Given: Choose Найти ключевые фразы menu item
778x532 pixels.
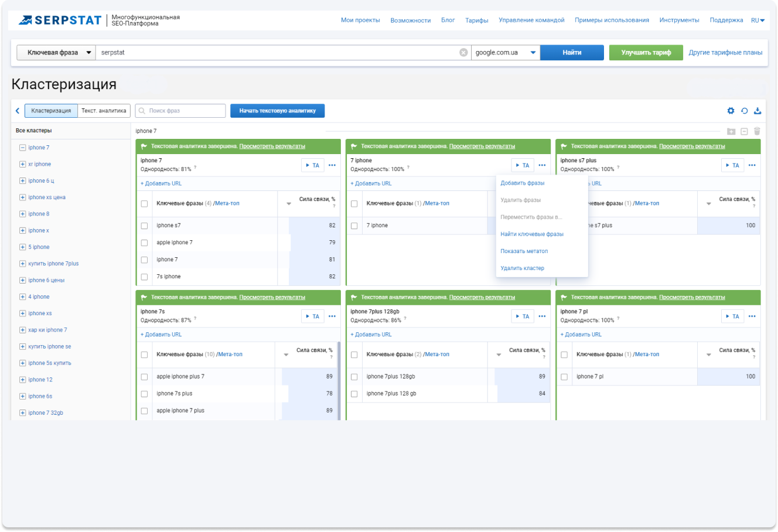Looking at the screenshot, I should point(532,234).
